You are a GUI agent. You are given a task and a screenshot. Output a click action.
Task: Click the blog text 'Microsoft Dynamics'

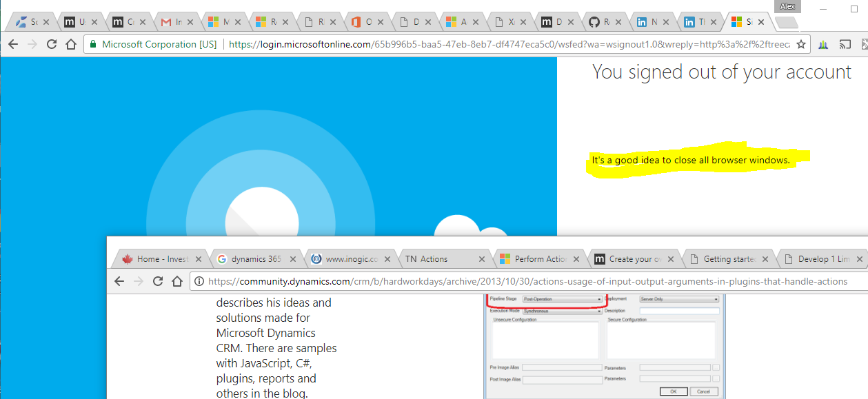pos(266,334)
